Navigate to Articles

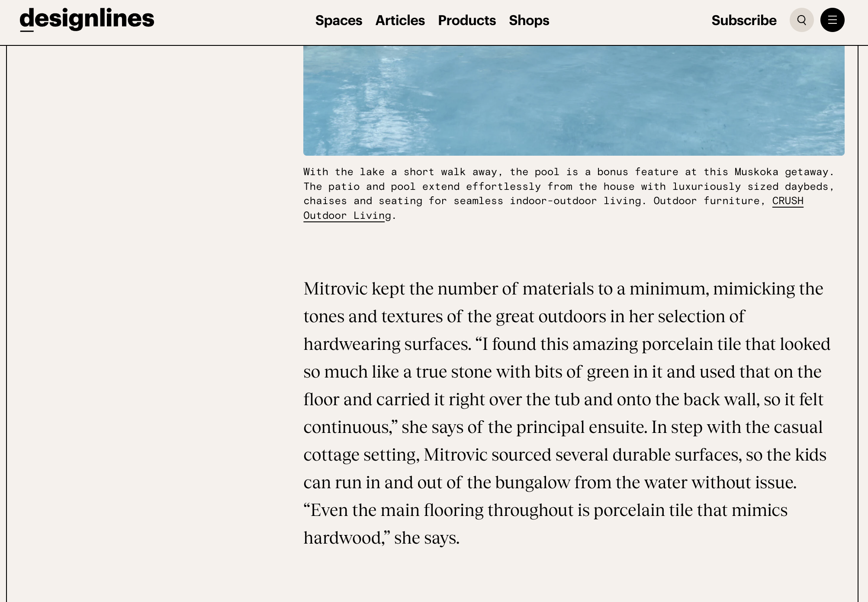pyautogui.click(x=400, y=20)
